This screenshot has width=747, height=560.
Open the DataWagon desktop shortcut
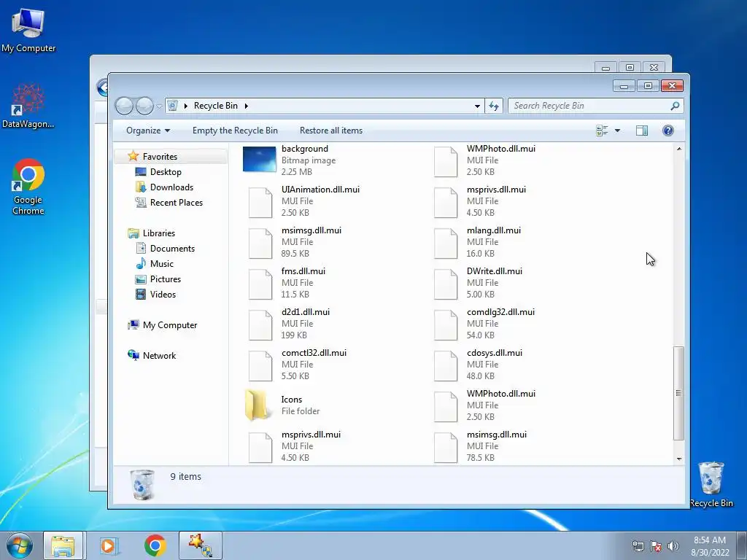[x=28, y=106]
